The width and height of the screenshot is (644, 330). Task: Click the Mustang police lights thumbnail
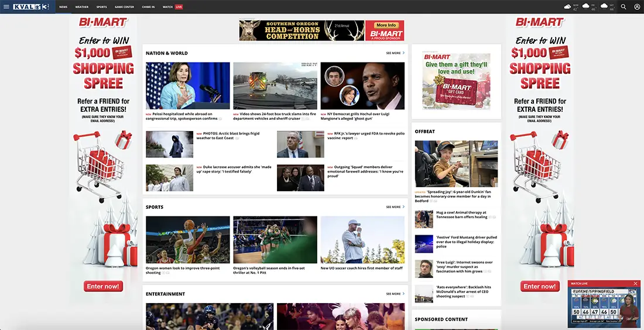424,244
